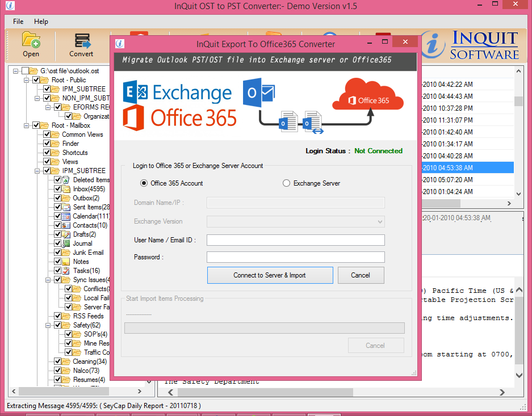Open the Help menu
Viewport: 532px width, 416px height.
point(41,22)
